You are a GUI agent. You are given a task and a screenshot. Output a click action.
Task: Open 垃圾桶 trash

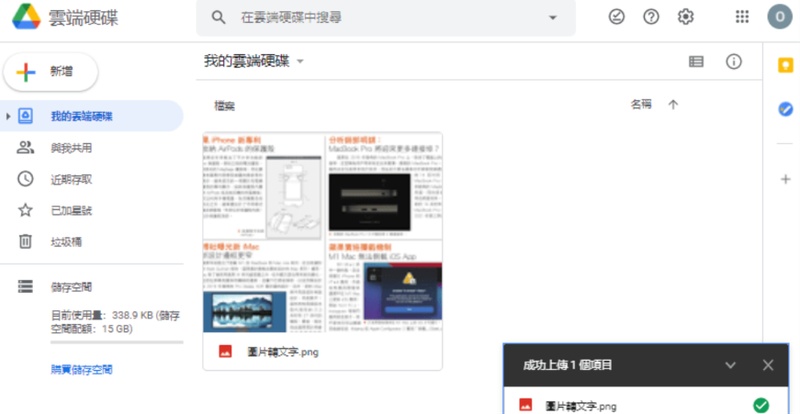pyautogui.click(x=66, y=241)
